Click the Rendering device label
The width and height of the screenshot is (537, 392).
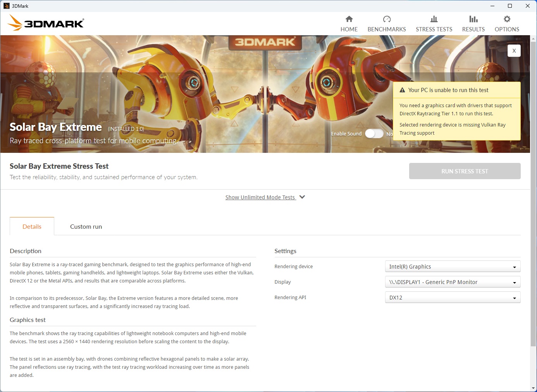pos(293,266)
